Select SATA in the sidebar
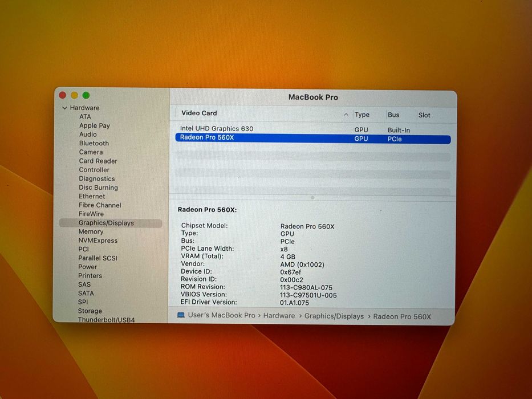The width and height of the screenshot is (532, 399). tap(86, 293)
